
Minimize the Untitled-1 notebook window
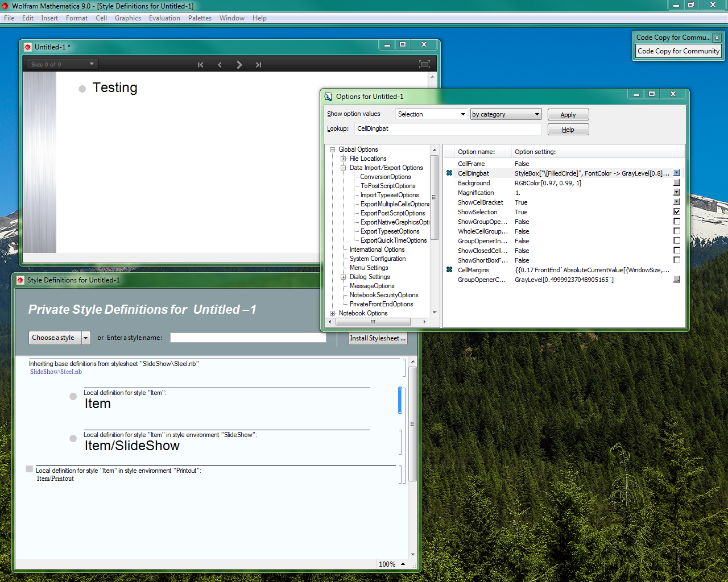[387, 45]
